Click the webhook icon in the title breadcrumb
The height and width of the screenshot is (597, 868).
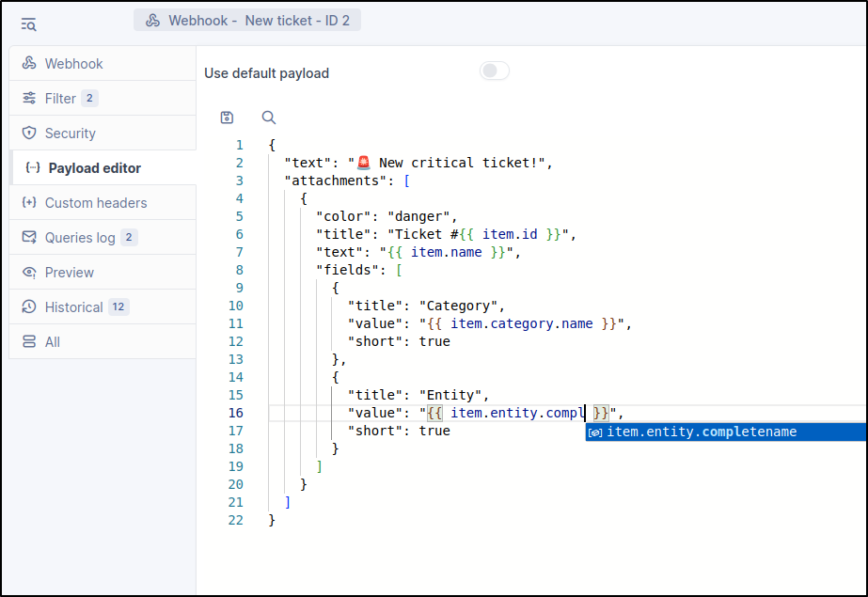click(x=152, y=20)
